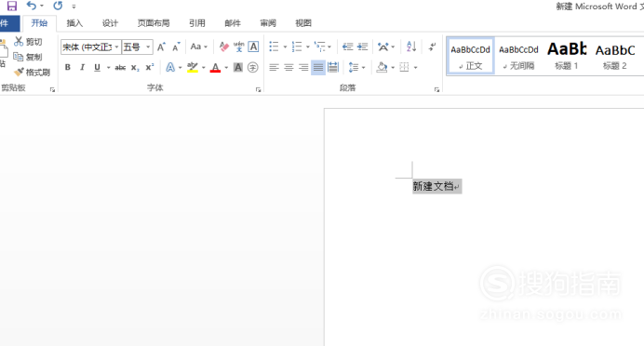The height and width of the screenshot is (346, 644).
Task: Switch to the 设计 tab
Action: pos(110,23)
